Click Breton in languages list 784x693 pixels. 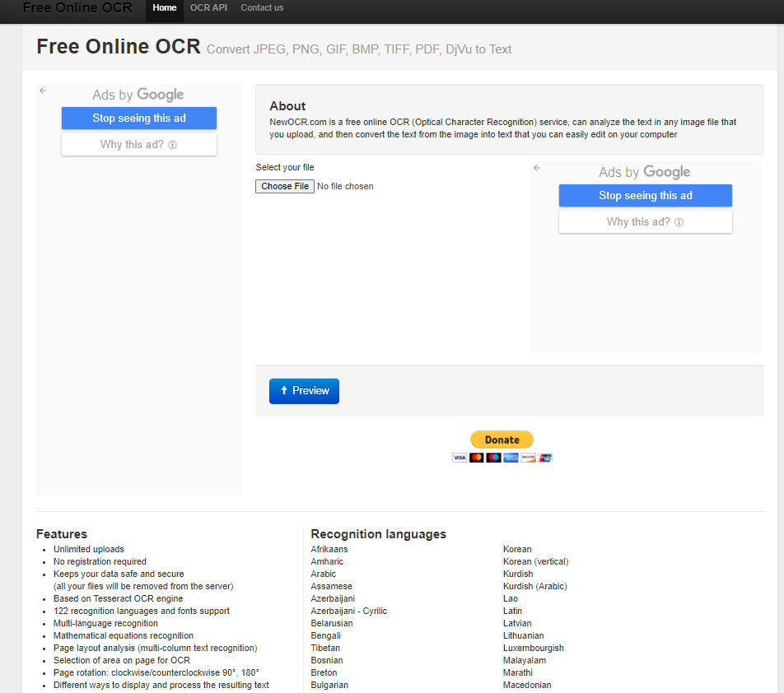[x=324, y=672]
